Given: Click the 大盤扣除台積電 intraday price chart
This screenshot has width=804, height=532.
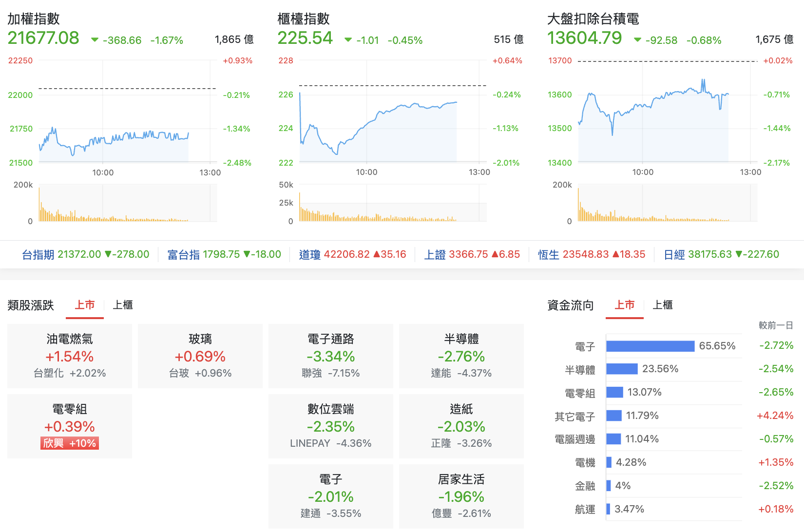Looking at the screenshot, I should (668, 111).
